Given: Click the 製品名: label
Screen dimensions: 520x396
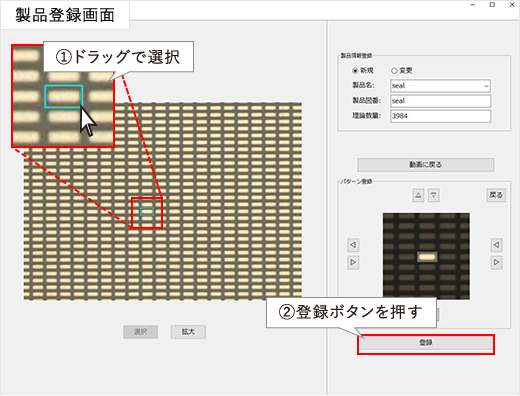Looking at the screenshot, I should pos(364,85).
